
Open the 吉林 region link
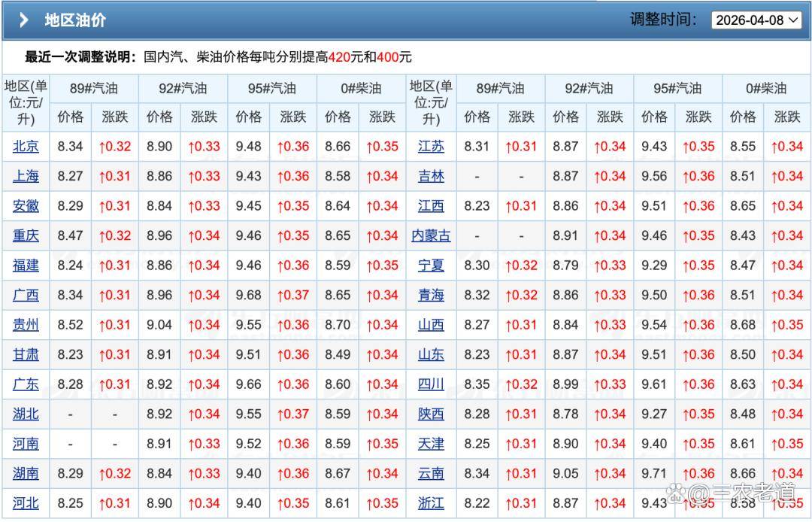click(x=432, y=176)
